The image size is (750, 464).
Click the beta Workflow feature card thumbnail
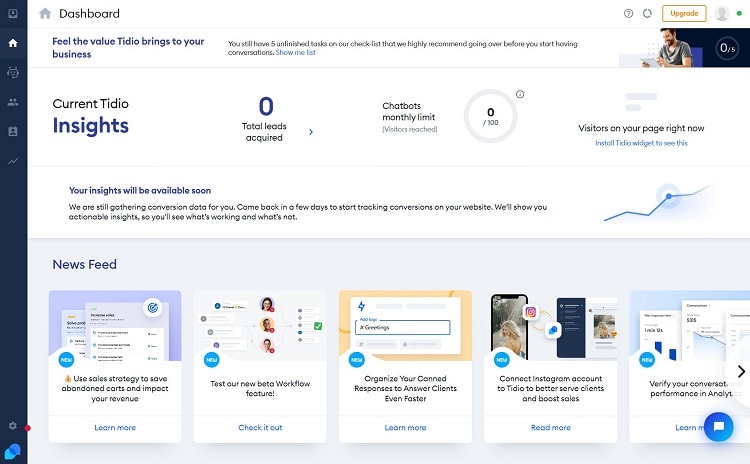coord(260,325)
